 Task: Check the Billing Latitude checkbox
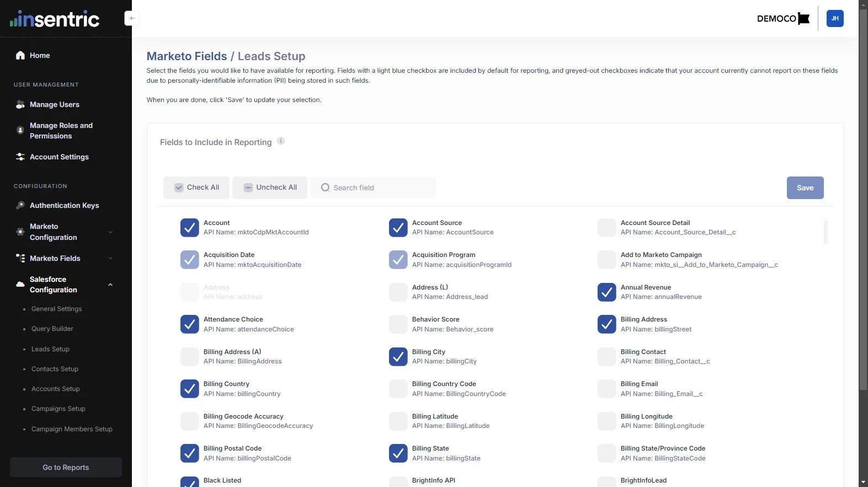pyautogui.click(x=398, y=421)
